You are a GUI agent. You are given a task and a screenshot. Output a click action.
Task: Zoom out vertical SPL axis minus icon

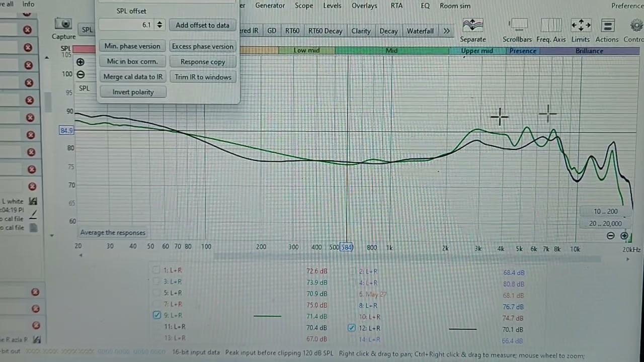click(x=80, y=74)
